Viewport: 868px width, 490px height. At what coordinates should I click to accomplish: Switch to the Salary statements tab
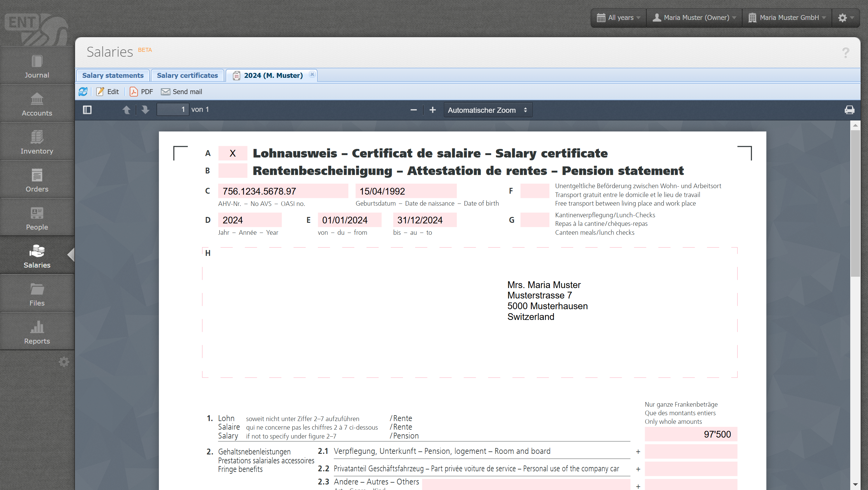113,75
